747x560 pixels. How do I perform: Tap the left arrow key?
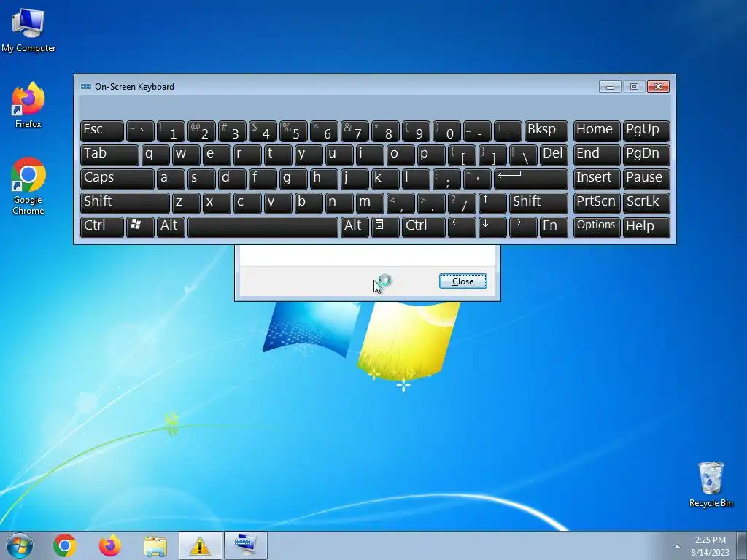click(x=462, y=227)
